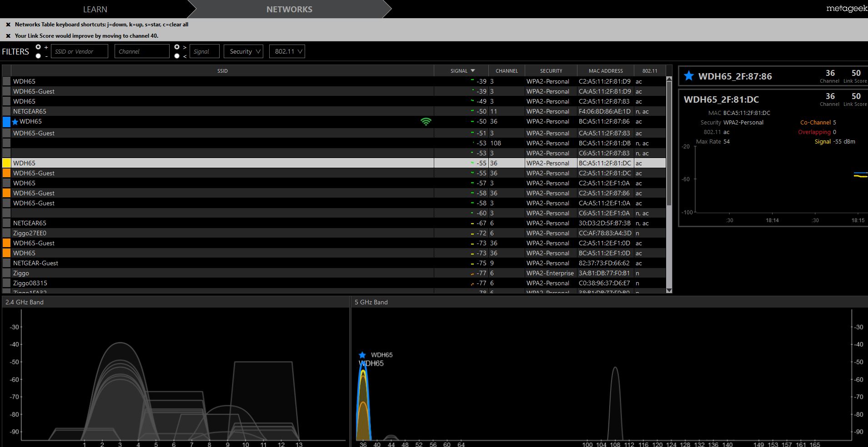Click the blue star beside WDH65_2F:87:86
Image resolution: width=868 pixels, height=447 pixels.
pyautogui.click(x=689, y=76)
